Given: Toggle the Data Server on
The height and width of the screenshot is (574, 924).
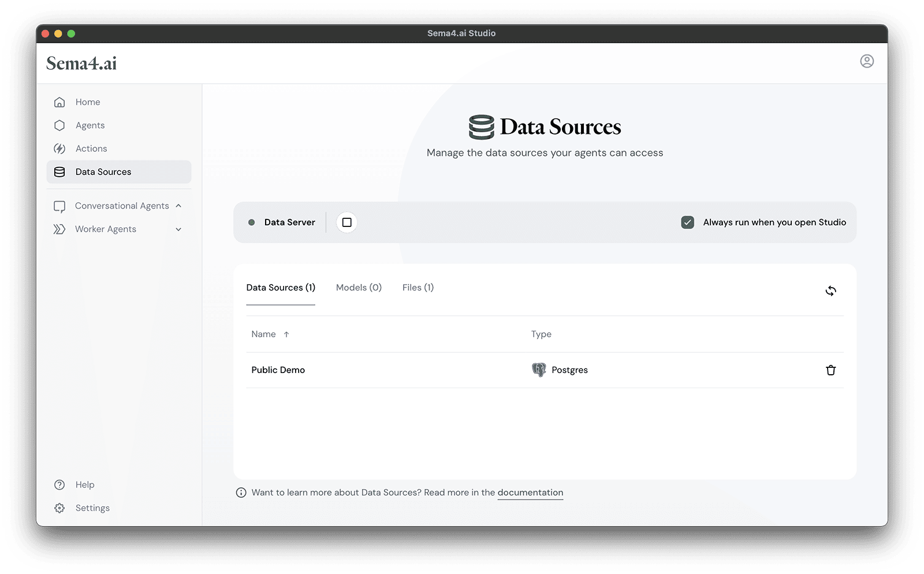Looking at the screenshot, I should [346, 222].
